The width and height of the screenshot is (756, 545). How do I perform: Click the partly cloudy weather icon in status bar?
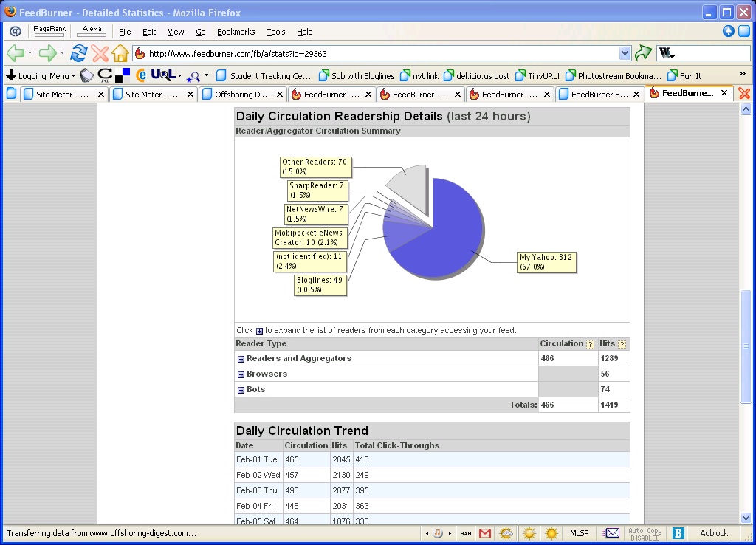point(506,533)
